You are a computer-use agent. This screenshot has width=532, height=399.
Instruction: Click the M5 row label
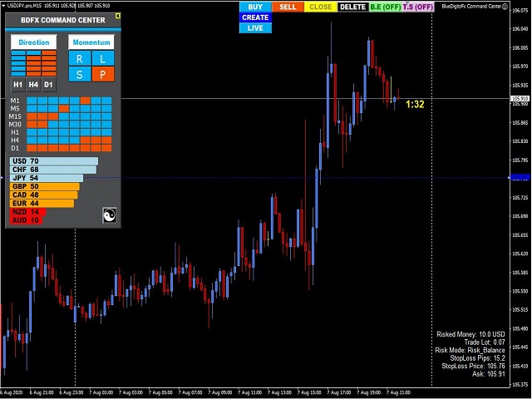coord(15,109)
